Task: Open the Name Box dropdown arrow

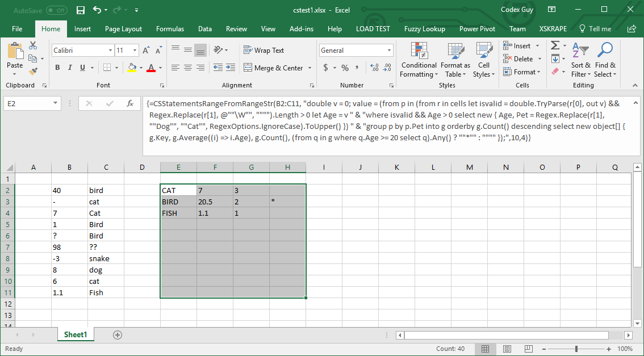Action: pos(55,103)
